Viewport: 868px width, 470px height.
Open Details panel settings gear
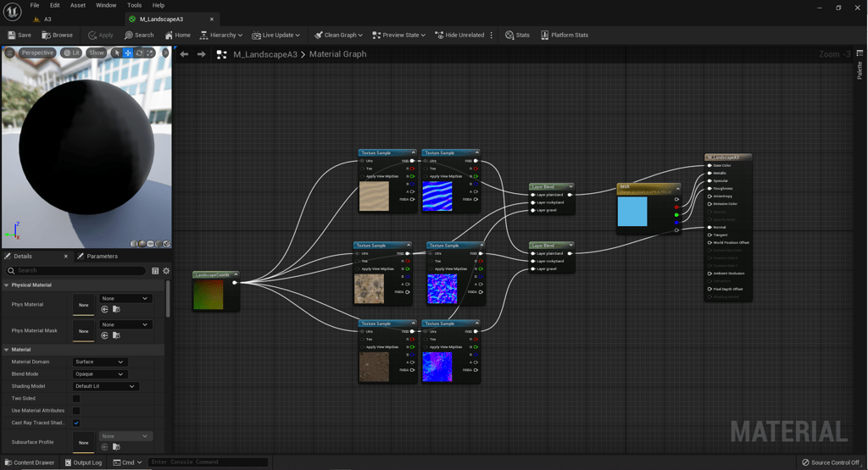point(166,271)
